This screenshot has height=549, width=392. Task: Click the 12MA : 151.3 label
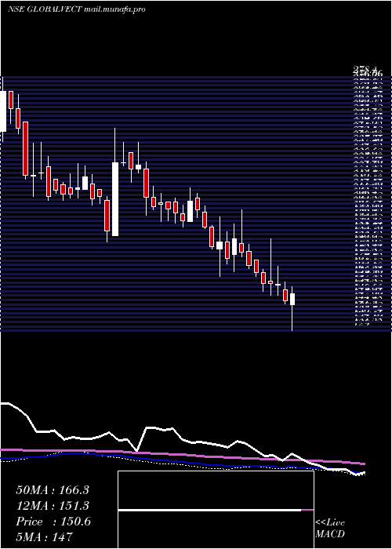pyautogui.click(x=53, y=506)
